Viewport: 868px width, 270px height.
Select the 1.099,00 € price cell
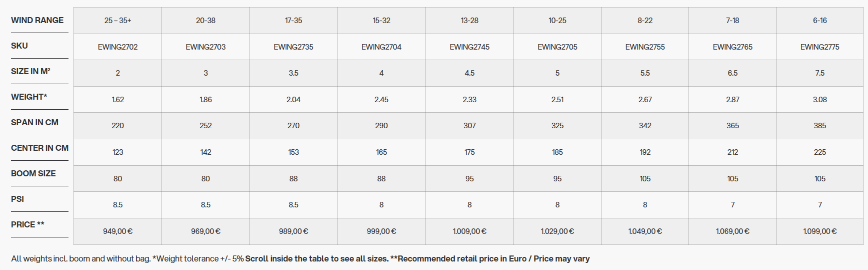819,231
